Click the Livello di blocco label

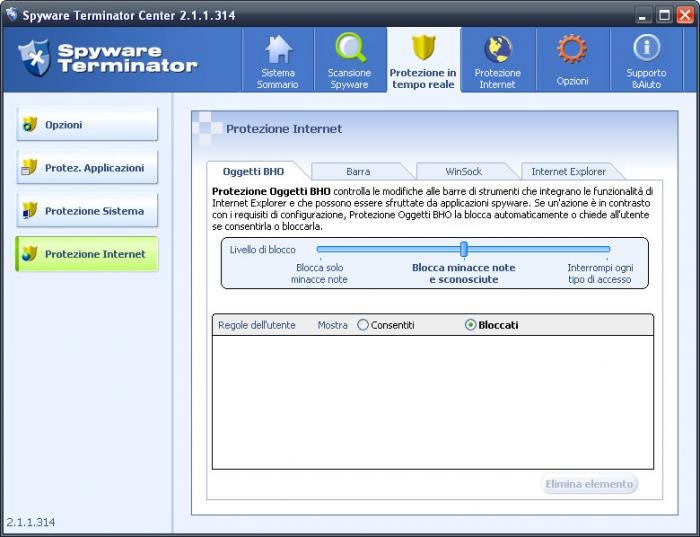click(x=262, y=250)
